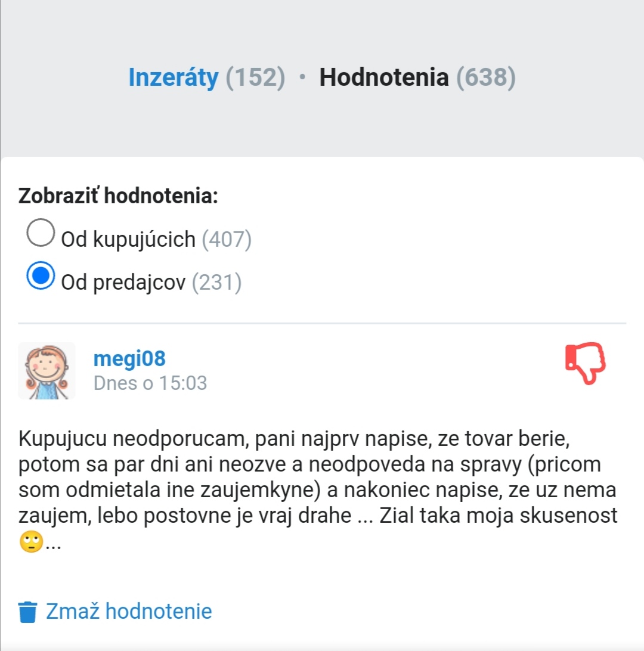Click the red thumbs-down rating icon
Viewport: 644px width, 651px height.
585,362
